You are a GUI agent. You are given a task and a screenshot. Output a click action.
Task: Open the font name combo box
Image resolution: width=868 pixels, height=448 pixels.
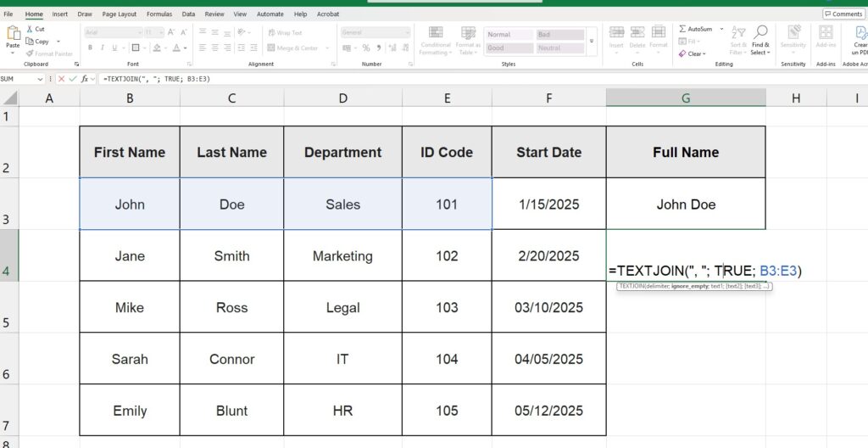113,33
